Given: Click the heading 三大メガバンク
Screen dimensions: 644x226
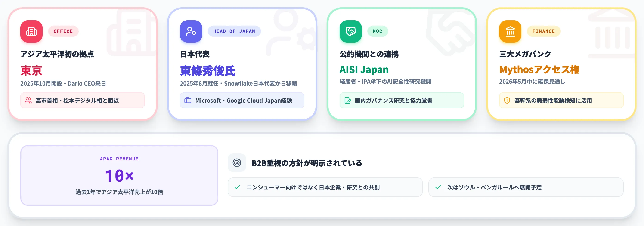Looking at the screenshot, I should pyautogui.click(x=525, y=54).
